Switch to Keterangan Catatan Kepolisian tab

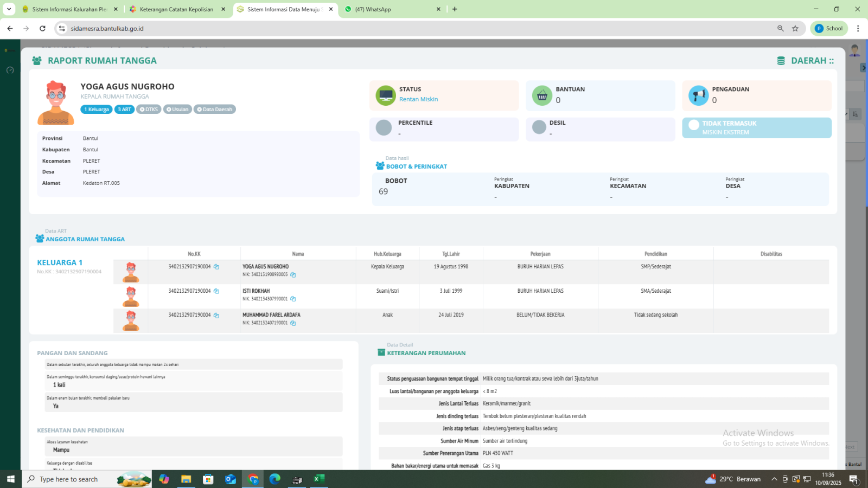coord(176,9)
